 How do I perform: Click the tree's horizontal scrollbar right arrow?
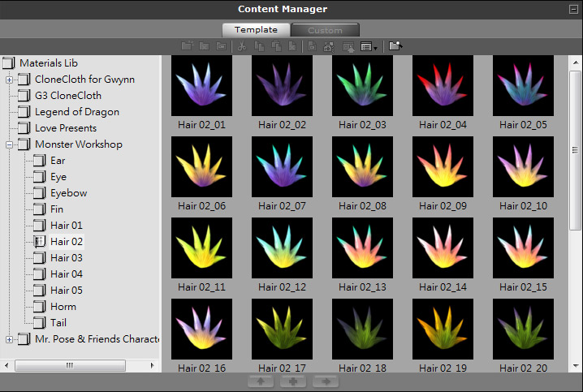click(154, 365)
